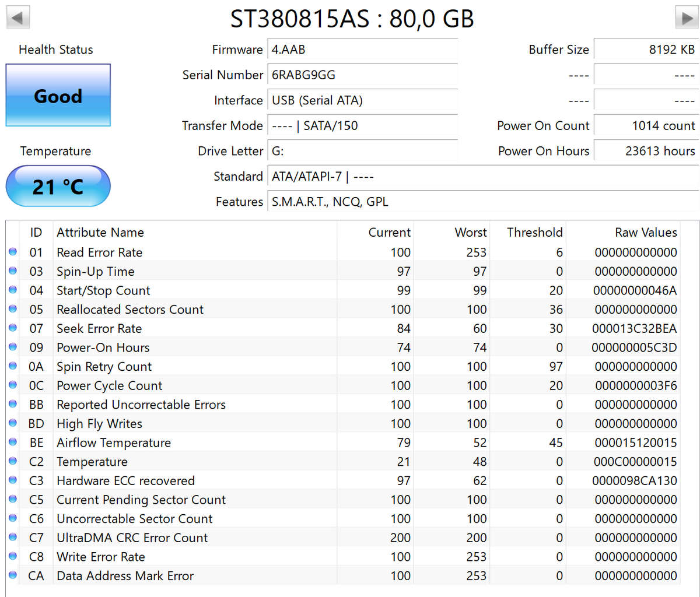Click the previous drive arrow icon
The height and width of the screenshot is (597, 700).
tap(17, 17)
